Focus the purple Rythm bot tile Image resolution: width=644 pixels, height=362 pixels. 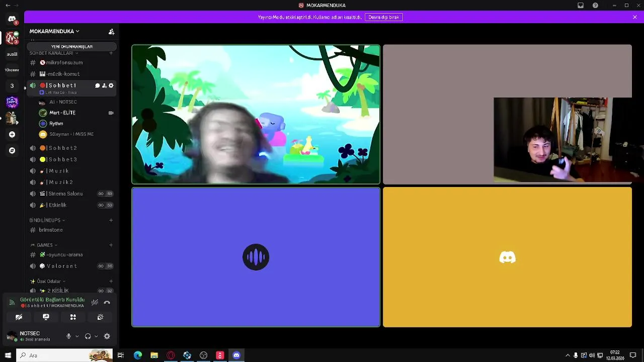256,257
